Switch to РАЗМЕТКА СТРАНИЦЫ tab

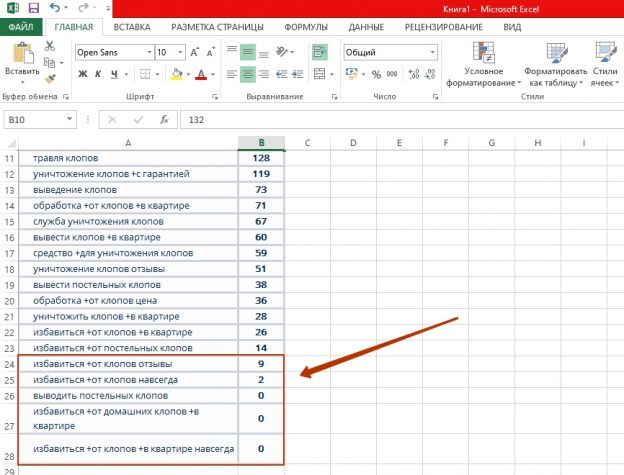217,27
